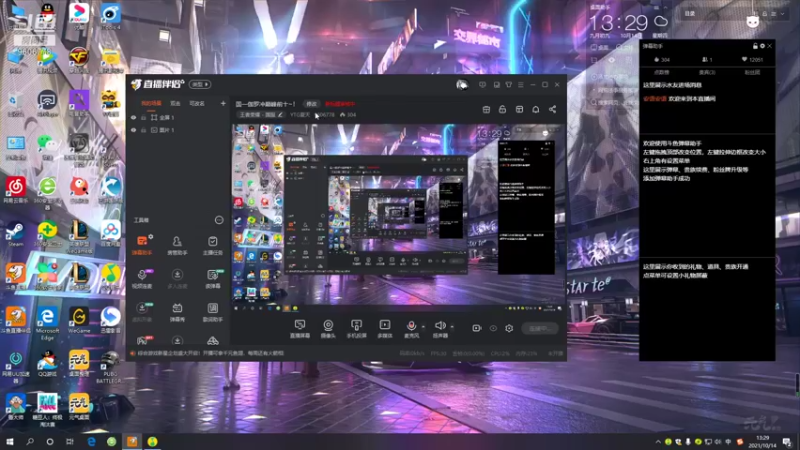Open Windows search from taskbar

coord(30,441)
